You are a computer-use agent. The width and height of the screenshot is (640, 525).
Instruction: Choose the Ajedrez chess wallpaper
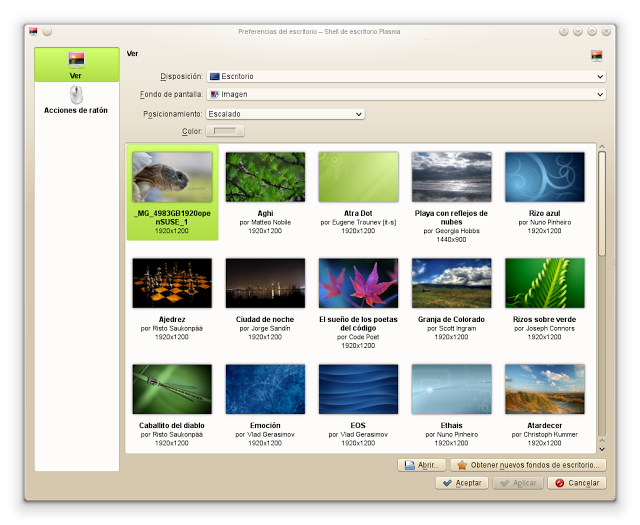pyautogui.click(x=172, y=283)
